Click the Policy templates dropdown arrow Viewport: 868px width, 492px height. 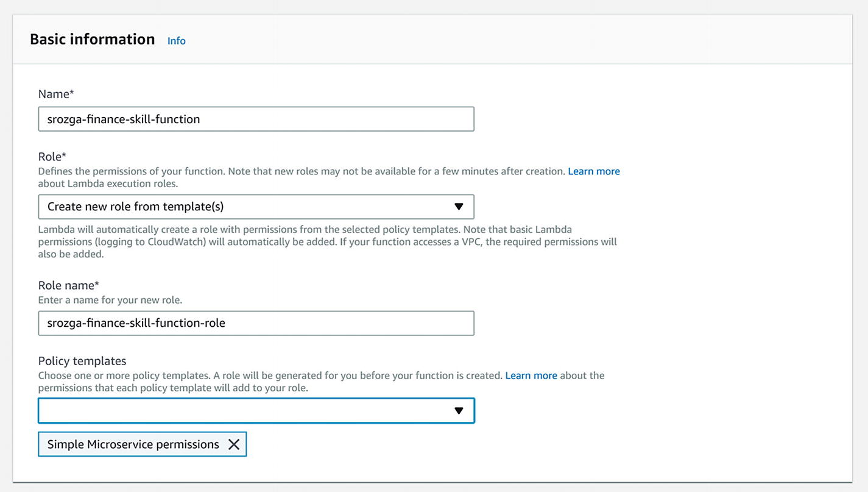(459, 411)
